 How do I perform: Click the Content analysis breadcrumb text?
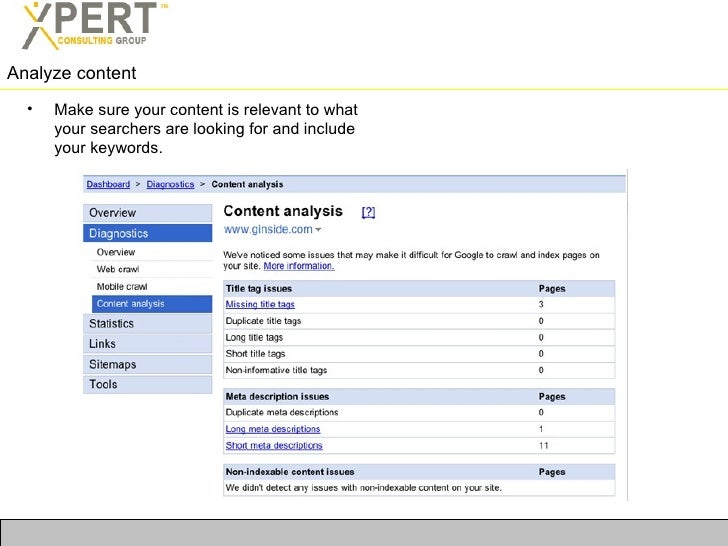(247, 184)
